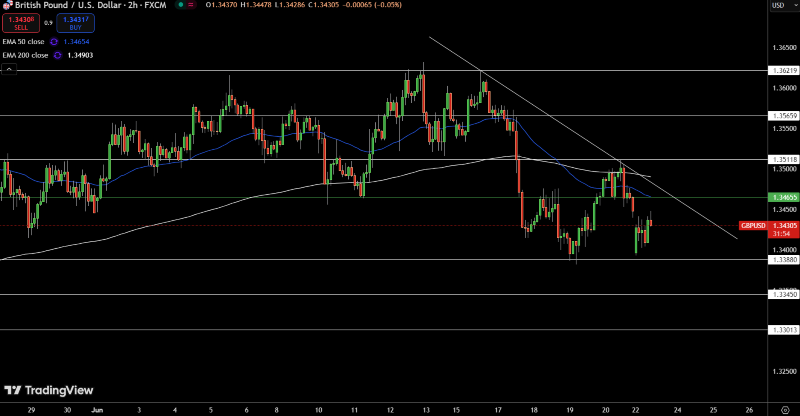Click the spread value 0.9
The width and height of the screenshot is (800, 416).
click(x=48, y=23)
